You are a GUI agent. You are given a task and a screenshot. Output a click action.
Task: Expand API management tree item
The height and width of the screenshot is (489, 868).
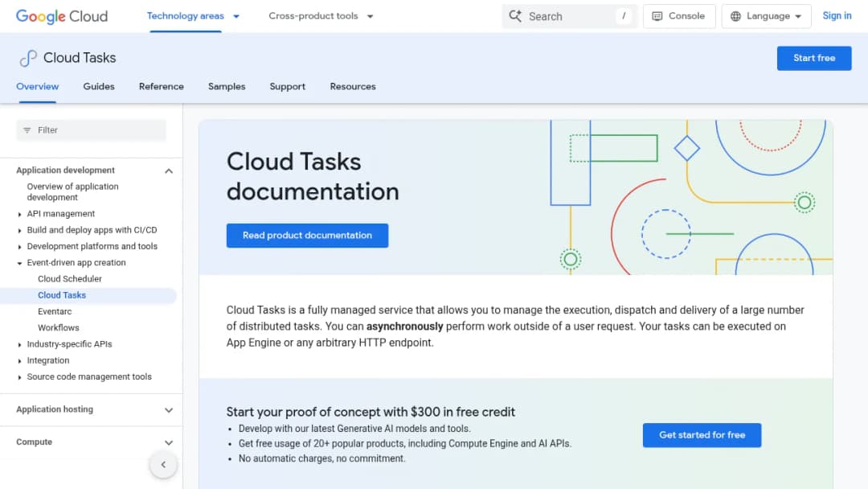20,214
